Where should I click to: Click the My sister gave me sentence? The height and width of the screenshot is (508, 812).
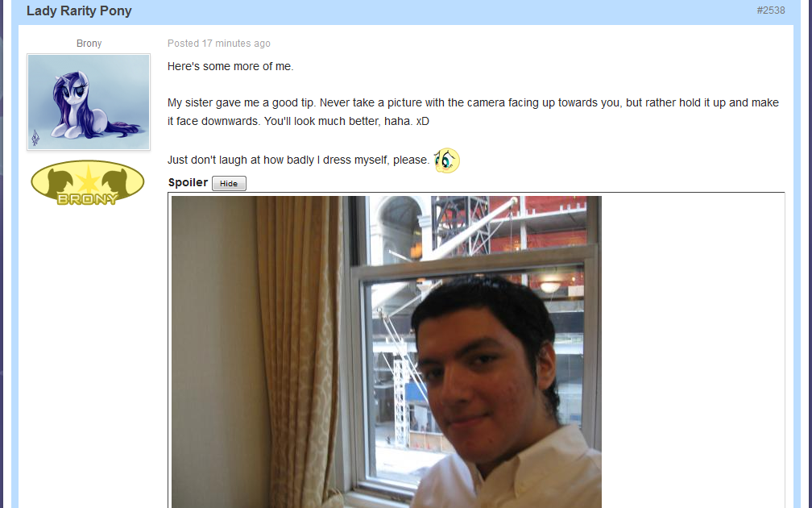[x=473, y=112]
